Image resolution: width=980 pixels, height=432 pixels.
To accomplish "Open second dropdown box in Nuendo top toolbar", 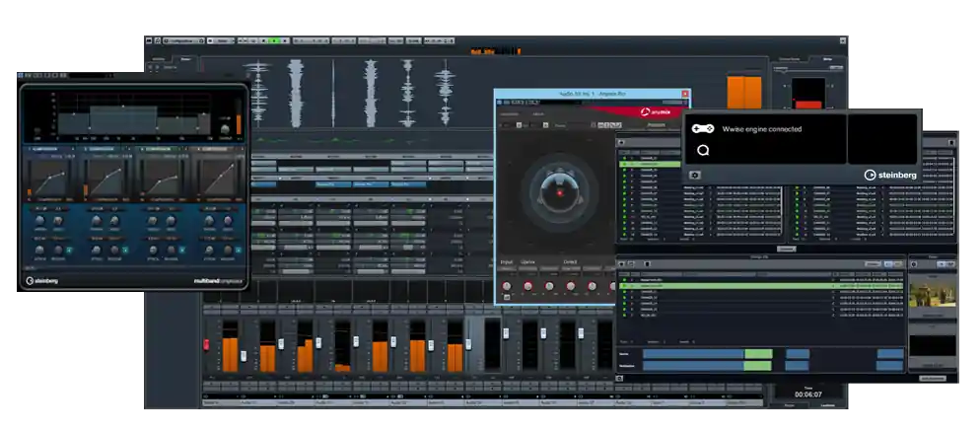I will (221, 40).
